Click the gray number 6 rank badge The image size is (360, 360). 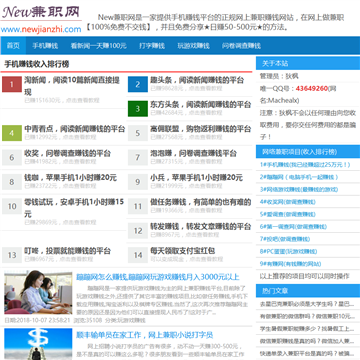pyautogui.click(x=12, y=157)
